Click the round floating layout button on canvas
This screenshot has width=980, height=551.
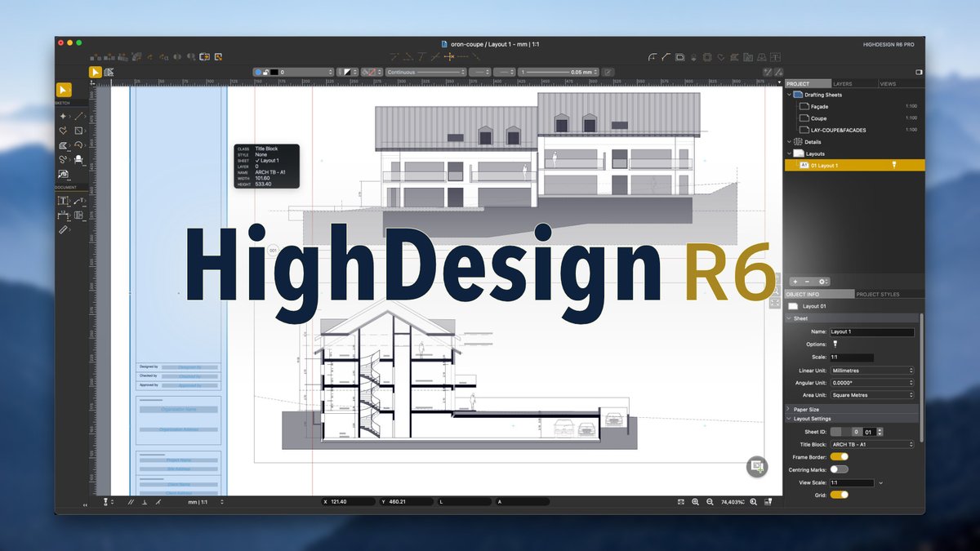tap(757, 467)
